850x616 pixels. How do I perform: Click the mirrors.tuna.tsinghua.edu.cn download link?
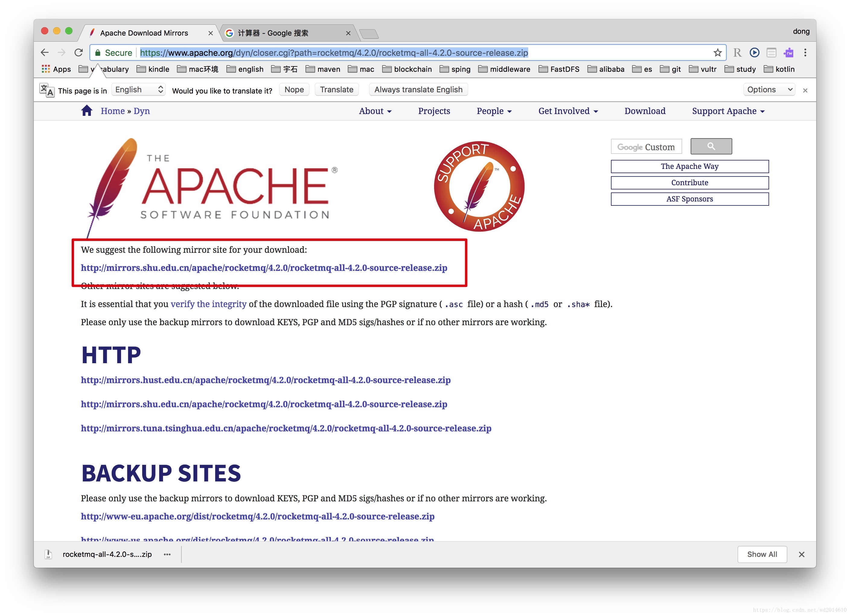pyautogui.click(x=286, y=428)
